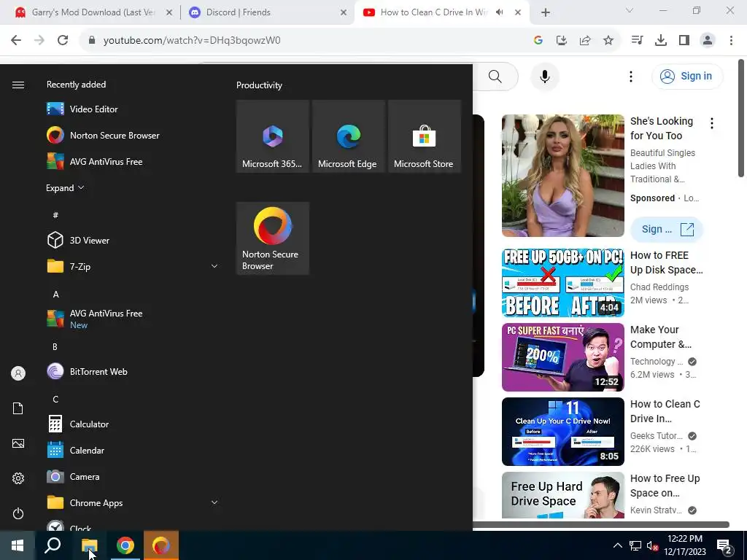Expand the 7-Zip folder chevron
The image size is (747, 560).
(x=214, y=266)
